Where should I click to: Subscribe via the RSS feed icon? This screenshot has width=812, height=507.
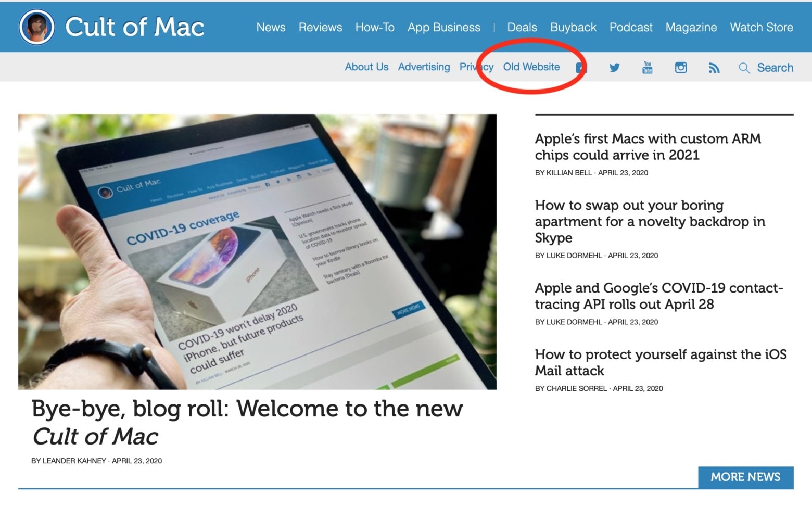[714, 67]
